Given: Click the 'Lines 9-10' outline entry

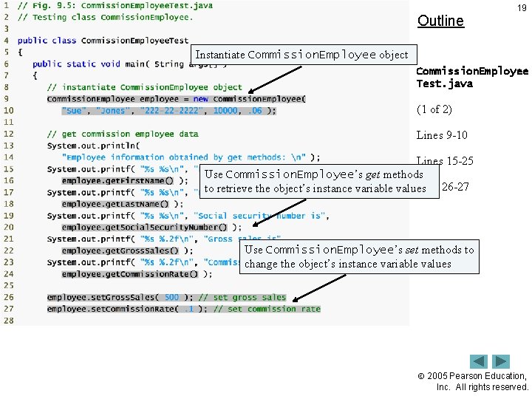Looking at the screenshot, I should 442,135.
